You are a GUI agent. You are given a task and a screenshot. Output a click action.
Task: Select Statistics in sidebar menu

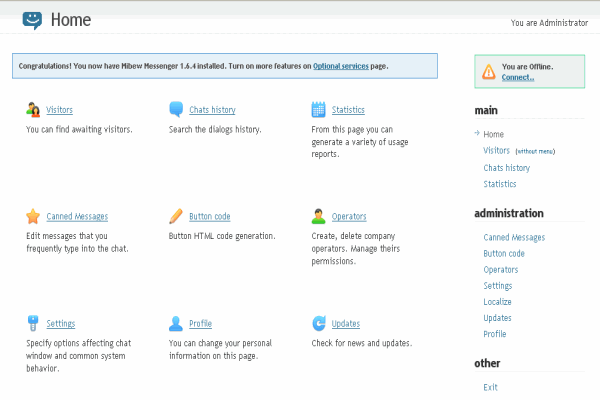click(500, 184)
